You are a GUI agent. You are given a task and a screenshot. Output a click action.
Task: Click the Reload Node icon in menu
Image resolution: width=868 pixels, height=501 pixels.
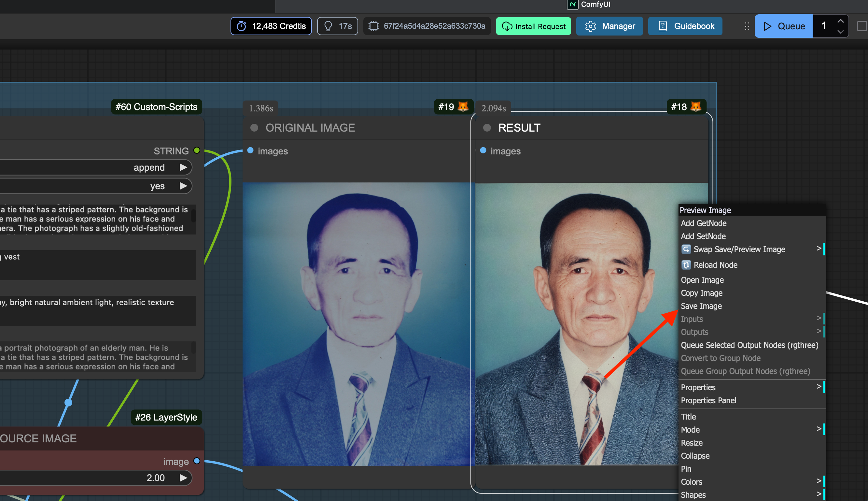coord(686,265)
